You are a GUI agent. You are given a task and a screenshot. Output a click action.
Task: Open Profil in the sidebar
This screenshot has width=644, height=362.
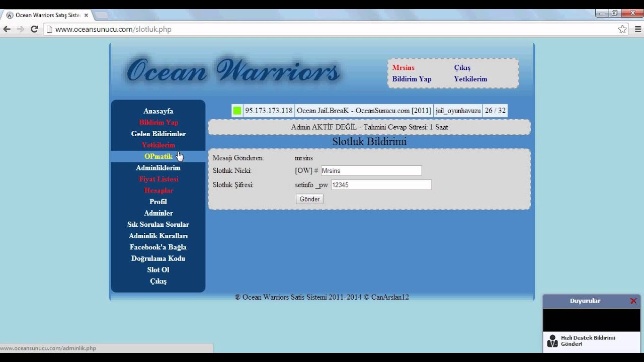[x=158, y=202]
